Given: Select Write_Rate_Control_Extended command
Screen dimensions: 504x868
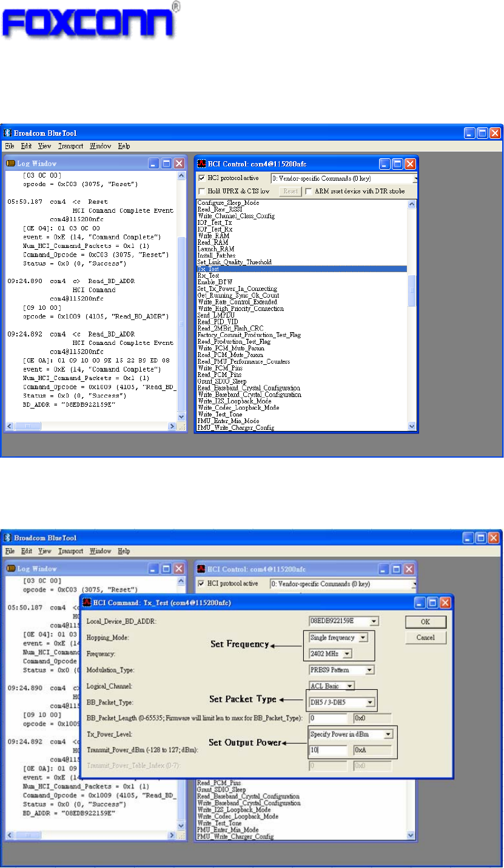Looking at the screenshot, I should 237,302.
